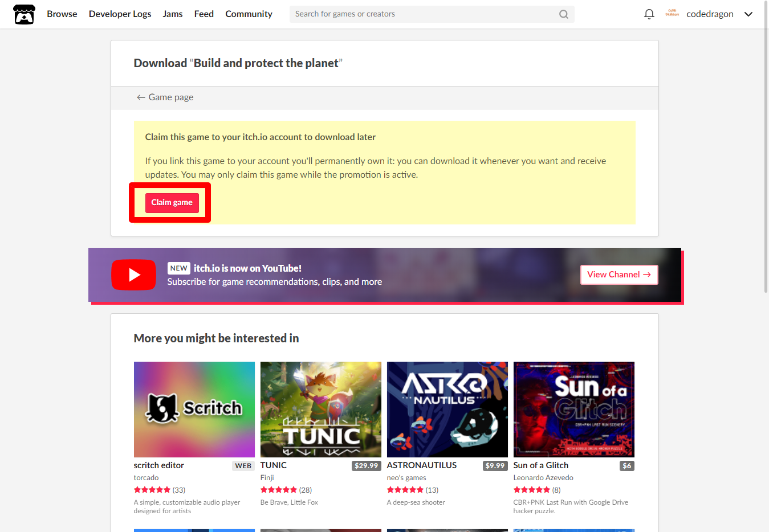Click scritch editor's star rating (33)

pos(160,490)
